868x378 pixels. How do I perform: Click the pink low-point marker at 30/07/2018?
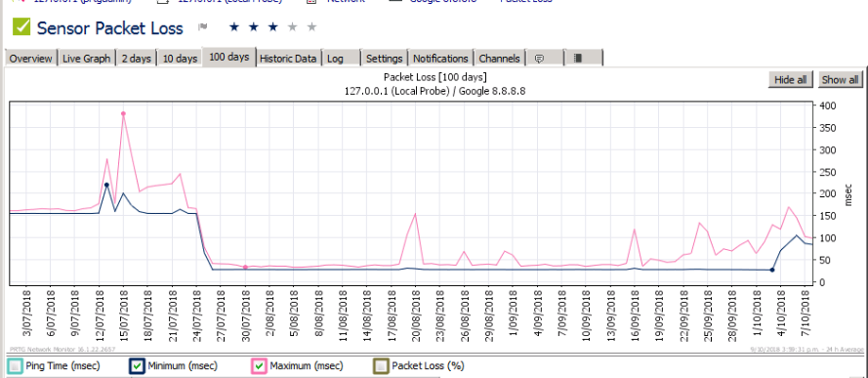245,268
